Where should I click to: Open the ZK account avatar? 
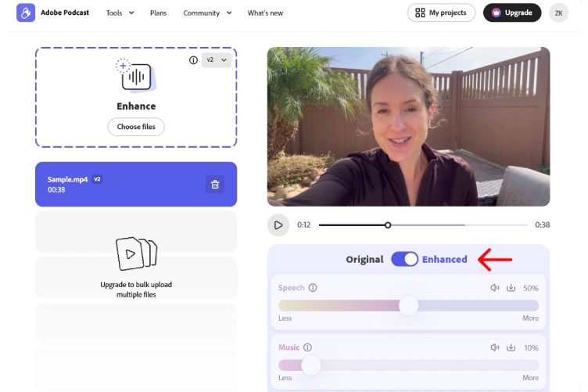pyautogui.click(x=558, y=13)
